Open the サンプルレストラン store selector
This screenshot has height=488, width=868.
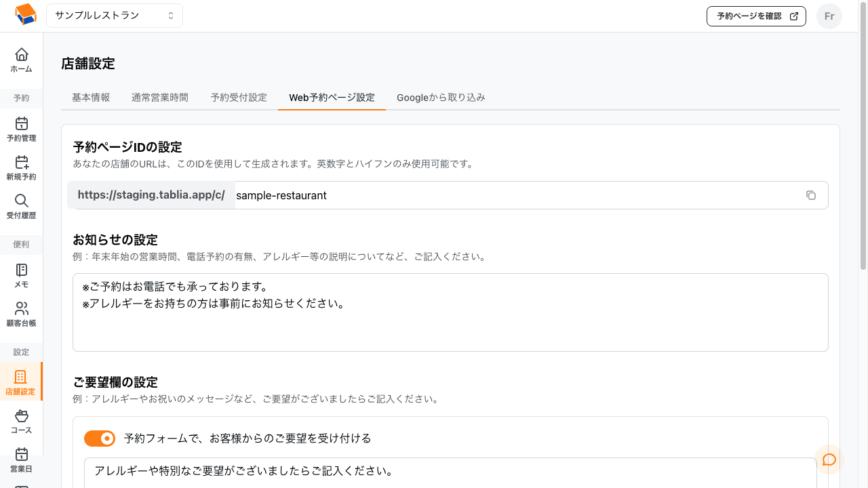[114, 15]
